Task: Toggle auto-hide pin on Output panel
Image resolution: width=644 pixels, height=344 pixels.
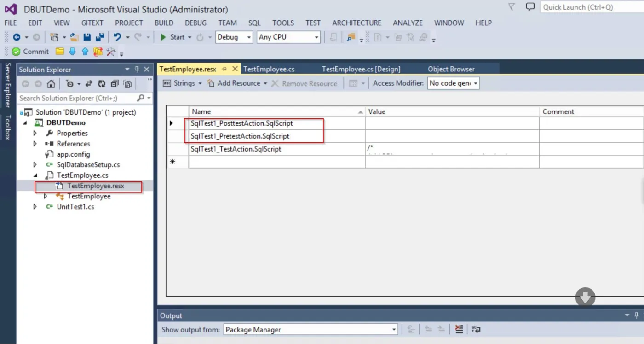Action: (x=637, y=315)
